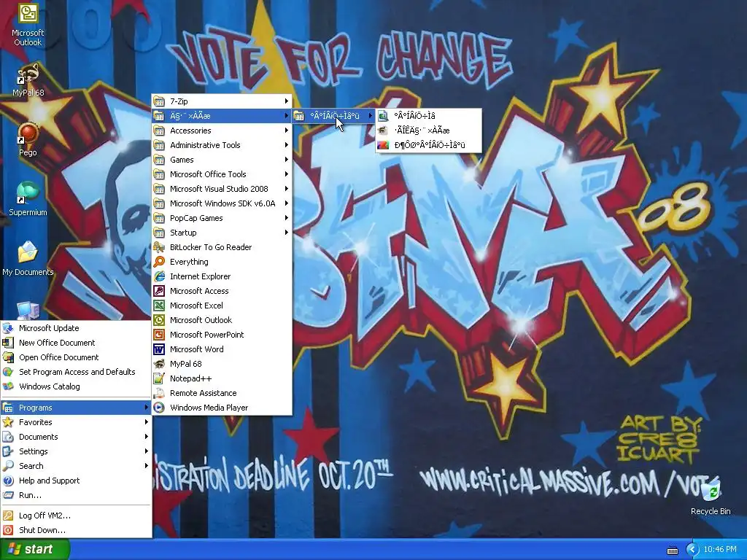Open the Documents menu item
The width and height of the screenshot is (747, 560).
coord(76,437)
